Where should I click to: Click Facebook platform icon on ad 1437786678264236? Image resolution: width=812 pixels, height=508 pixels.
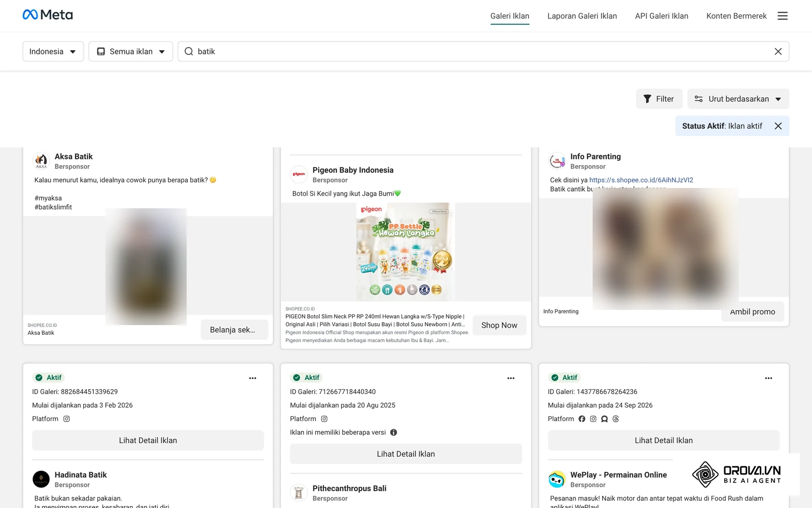click(x=582, y=419)
